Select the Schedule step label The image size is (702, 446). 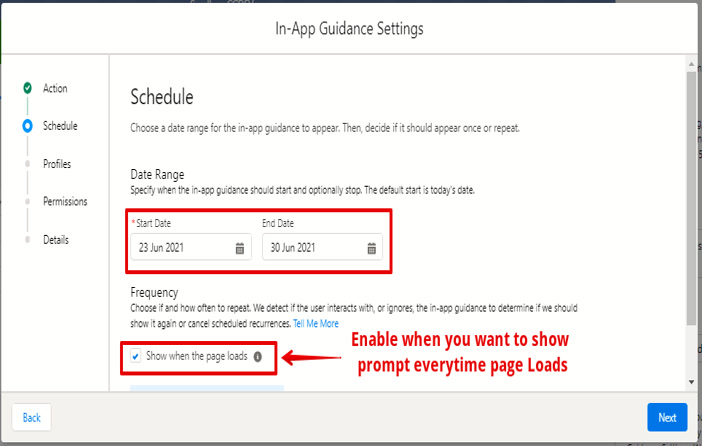click(60, 126)
